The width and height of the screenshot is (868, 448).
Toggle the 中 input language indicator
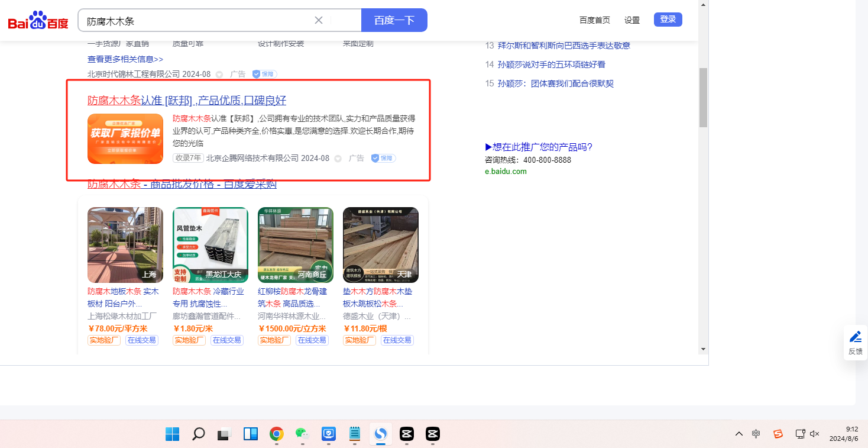click(756, 434)
